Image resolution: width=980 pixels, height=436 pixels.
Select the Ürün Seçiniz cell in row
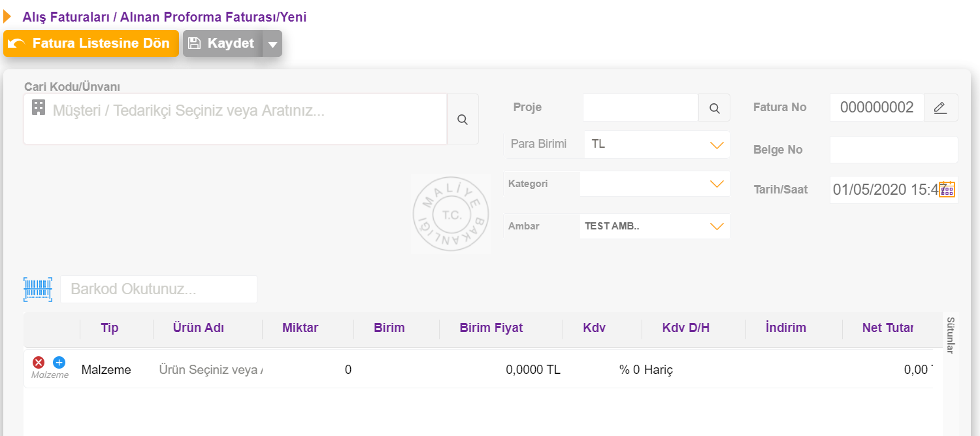tap(210, 370)
